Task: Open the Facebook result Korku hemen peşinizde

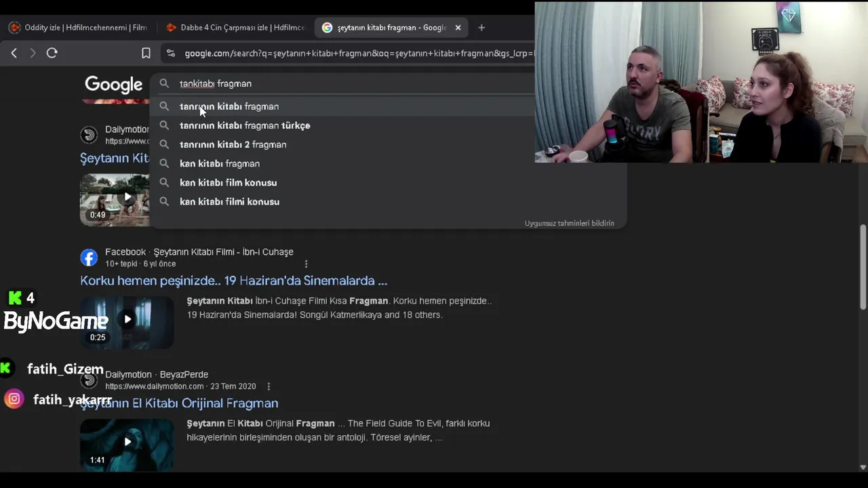Action: [233, 281]
